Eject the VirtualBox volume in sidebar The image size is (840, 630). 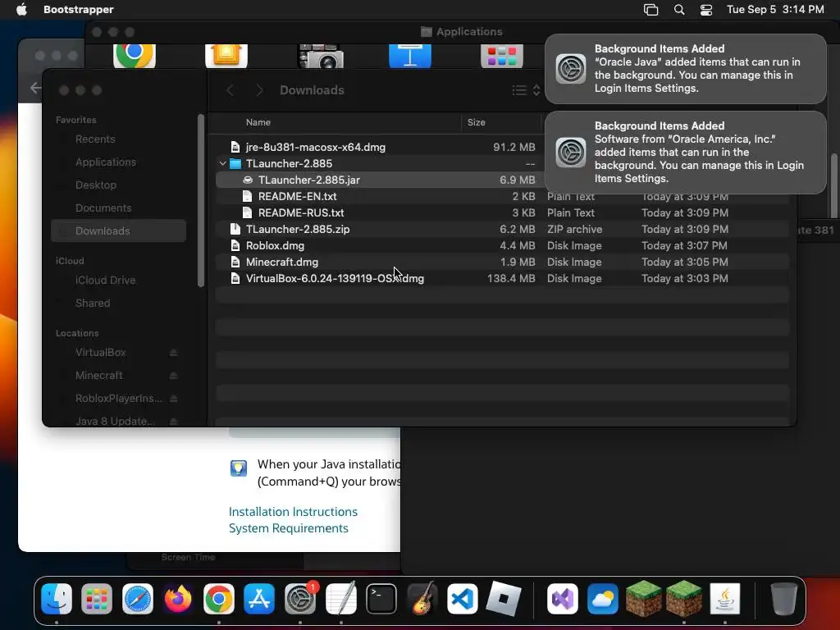[x=174, y=353]
